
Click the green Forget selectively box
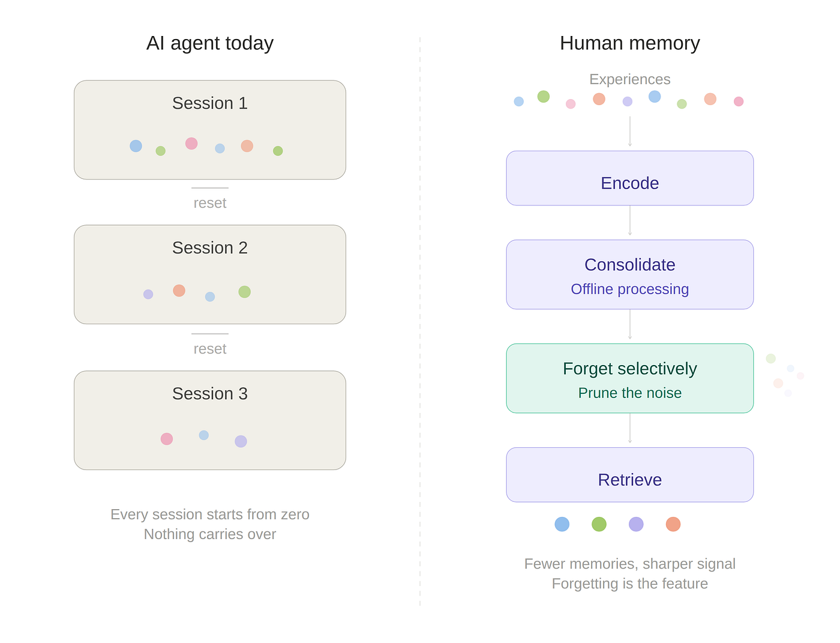click(x=629, y=378)
